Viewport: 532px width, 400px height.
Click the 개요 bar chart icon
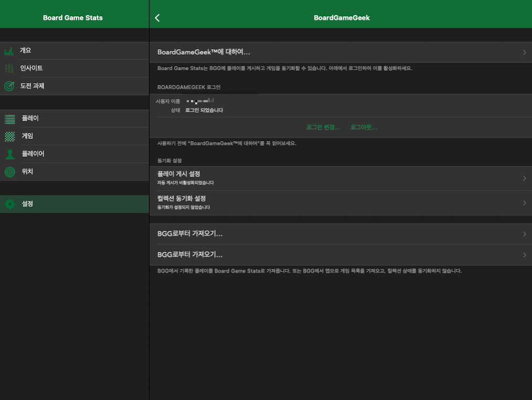coord(9,51)
